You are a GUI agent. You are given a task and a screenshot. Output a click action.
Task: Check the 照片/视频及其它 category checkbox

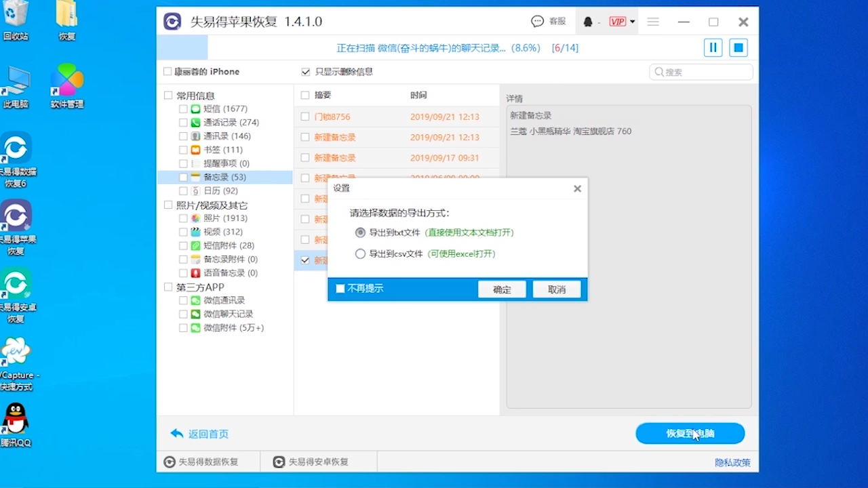[x=168, y=205]
